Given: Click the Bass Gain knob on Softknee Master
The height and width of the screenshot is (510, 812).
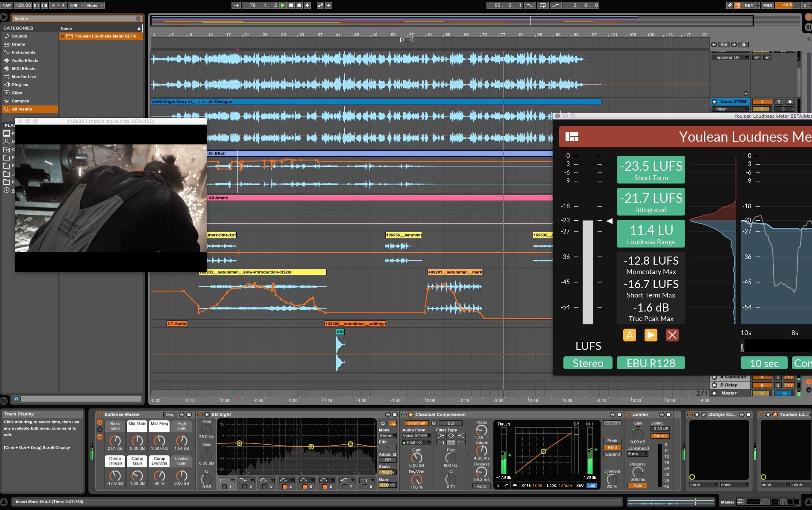Looking at the screenshot, I should pyautogui.click(x=115, y=440).
